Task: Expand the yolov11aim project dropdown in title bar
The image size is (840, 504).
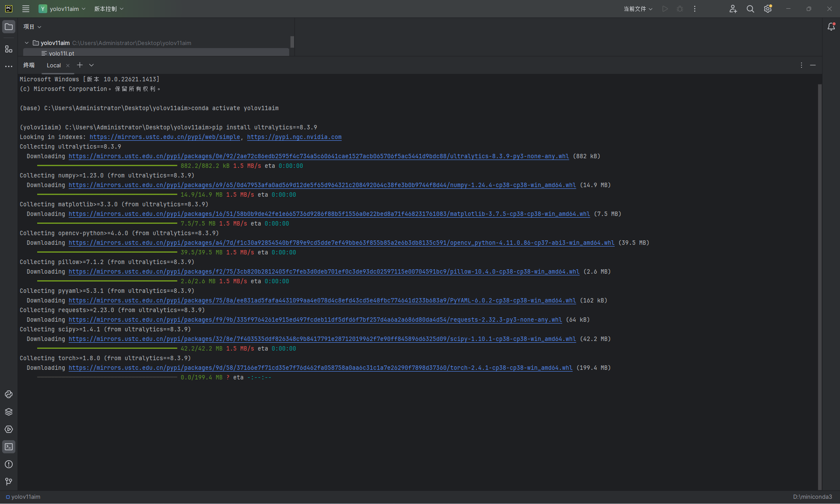Action: [x=64, y=9]
